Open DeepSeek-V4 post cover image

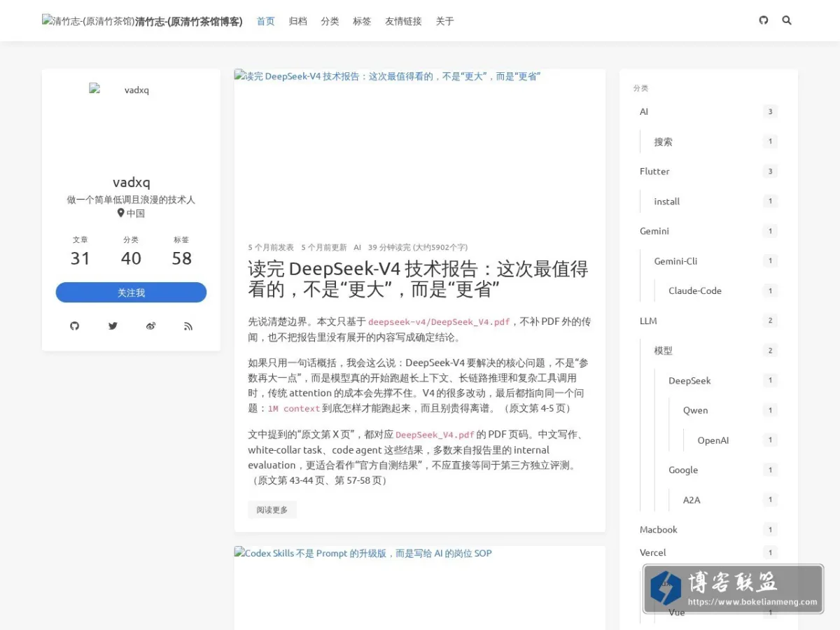pos(420,152)
